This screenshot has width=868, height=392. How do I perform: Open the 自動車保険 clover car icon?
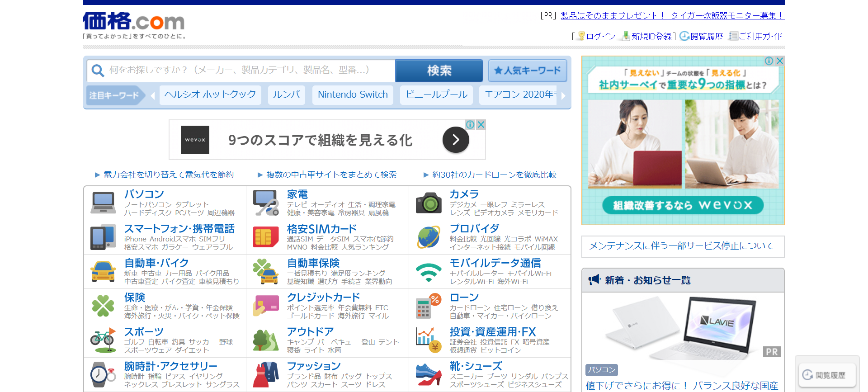pyautogui.click(x=266, y=271)
